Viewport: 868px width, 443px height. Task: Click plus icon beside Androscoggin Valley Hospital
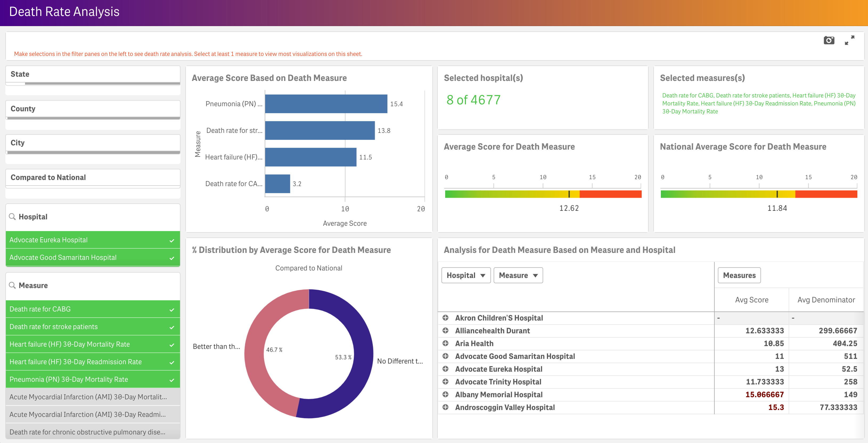coord(445,407)
